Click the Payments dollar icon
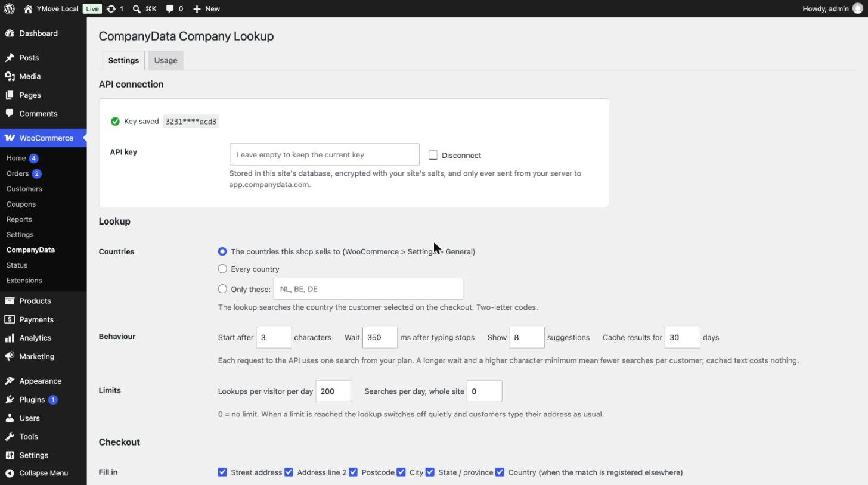The height and width of the screenshot is (485, 868). (x=10, y=319)
